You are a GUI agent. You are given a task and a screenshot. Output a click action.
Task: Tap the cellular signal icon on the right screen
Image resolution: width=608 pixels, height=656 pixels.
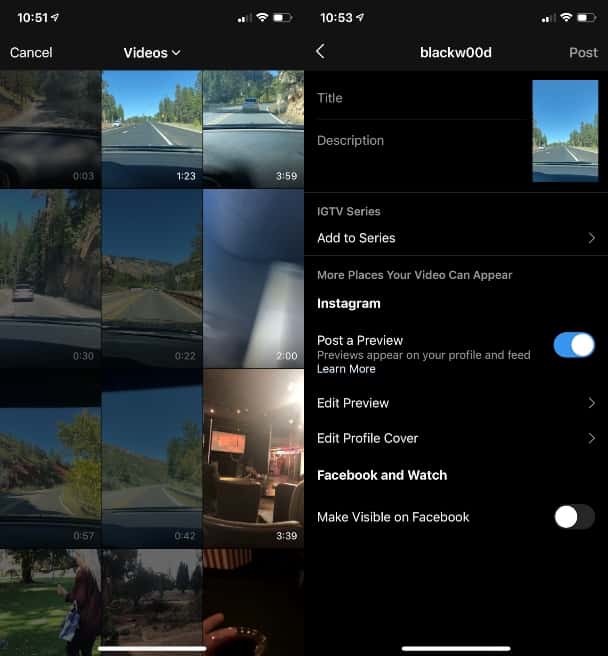click(x=547, y=18)
